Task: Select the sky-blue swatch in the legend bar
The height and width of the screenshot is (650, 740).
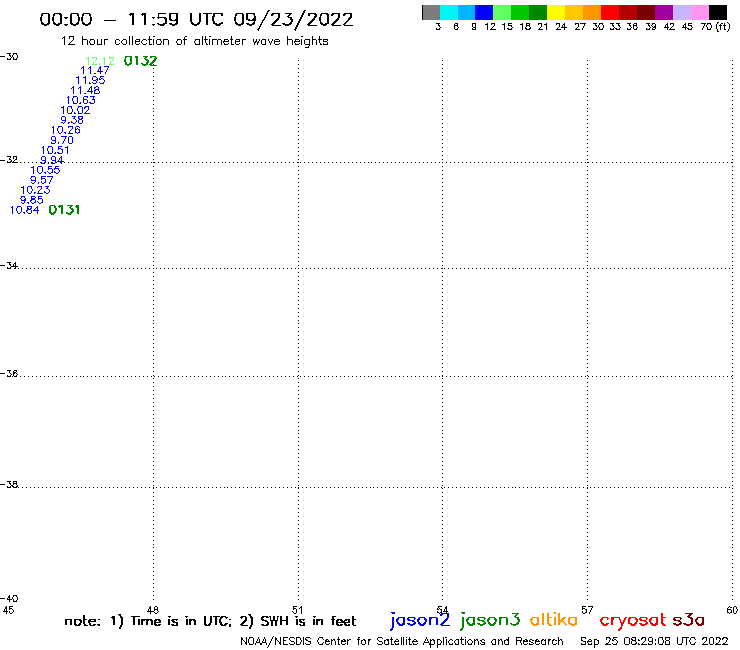Action: coord(467,12)
